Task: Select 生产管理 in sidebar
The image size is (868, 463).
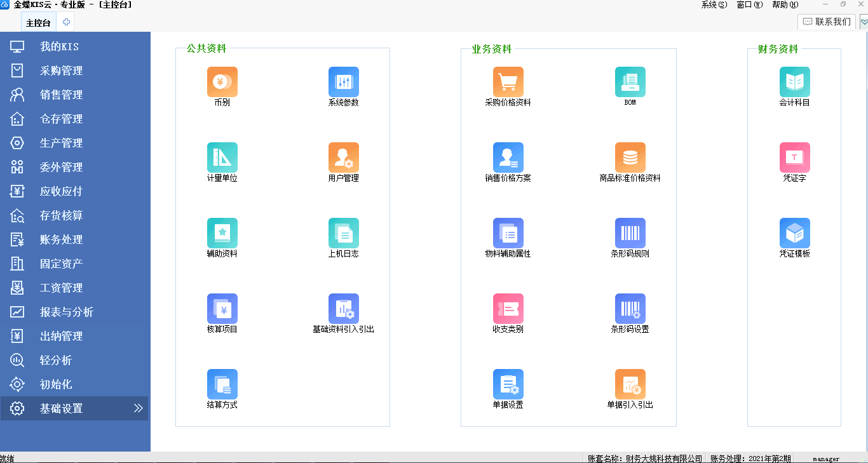Action: click(x=75, y=143)
